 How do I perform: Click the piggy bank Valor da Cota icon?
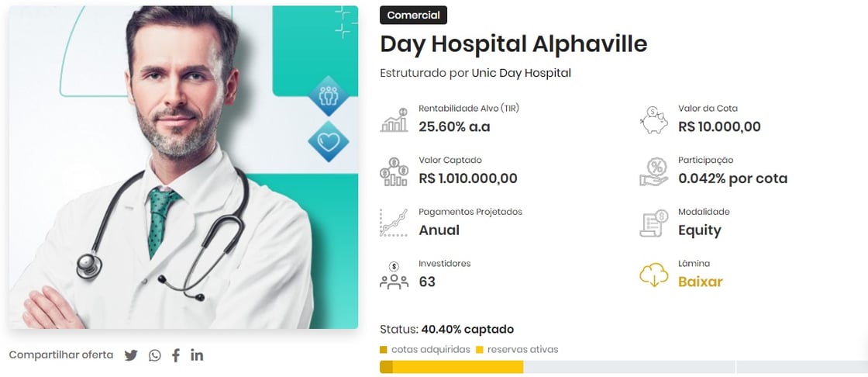[x=653, y=119]
